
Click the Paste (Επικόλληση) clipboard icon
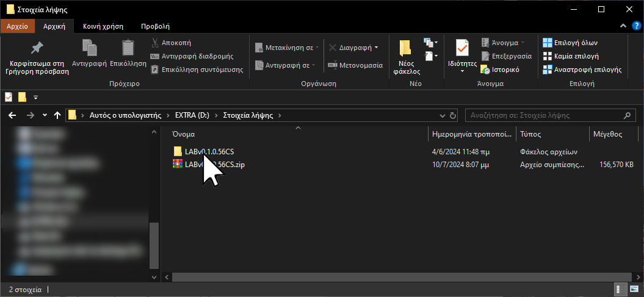tap(128, 48)
